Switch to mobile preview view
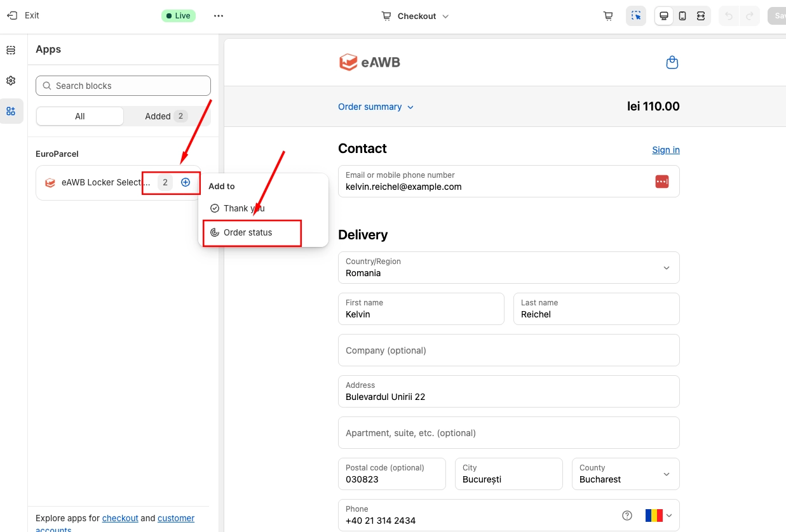This screenshot has width=786, height=532. click(x=682, y=16)
